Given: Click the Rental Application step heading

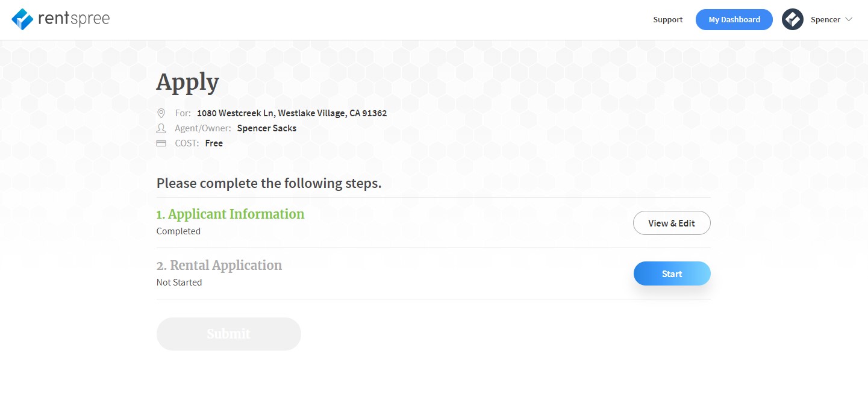Looking at the screenshot, I should click(x=219, y=265).
